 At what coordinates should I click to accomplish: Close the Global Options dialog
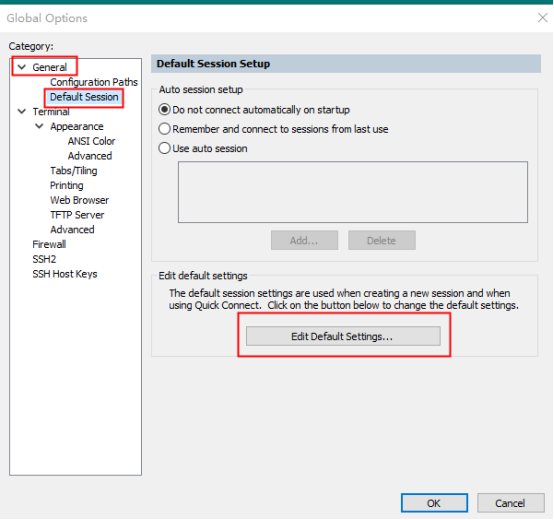(542, 17)
